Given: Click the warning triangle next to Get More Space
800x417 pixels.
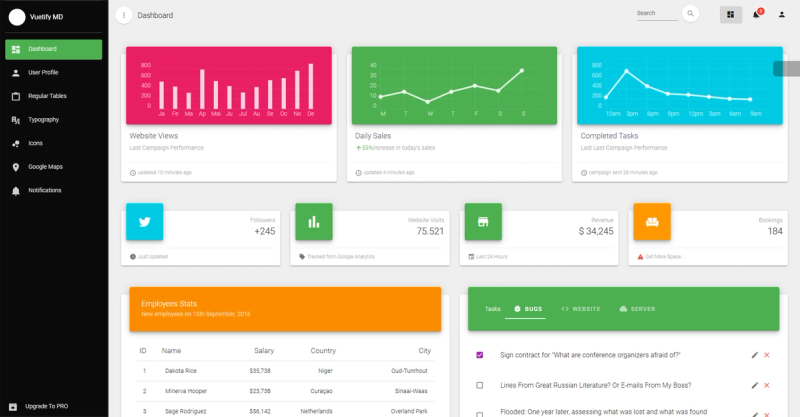Looking at the screenshot, I should 640,257.
